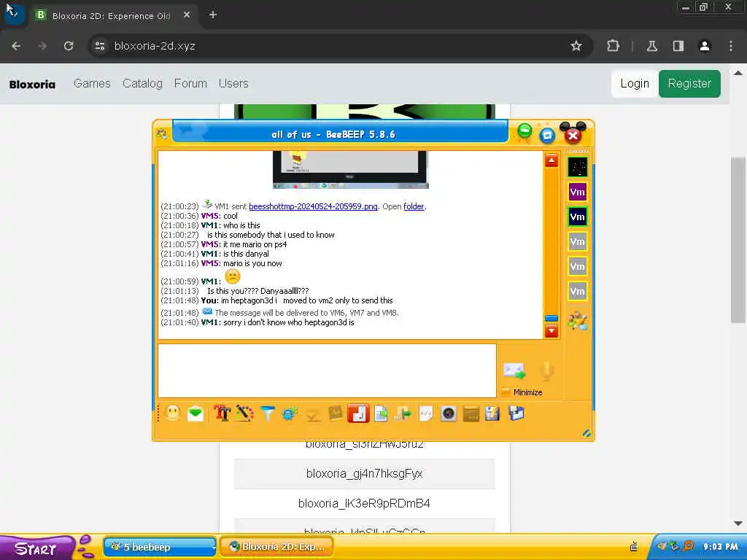Switch to 5 beebeep taskbar group
The height and width of the screenshot is (560, 747).
pyautogui.click(x=160, y=547)
